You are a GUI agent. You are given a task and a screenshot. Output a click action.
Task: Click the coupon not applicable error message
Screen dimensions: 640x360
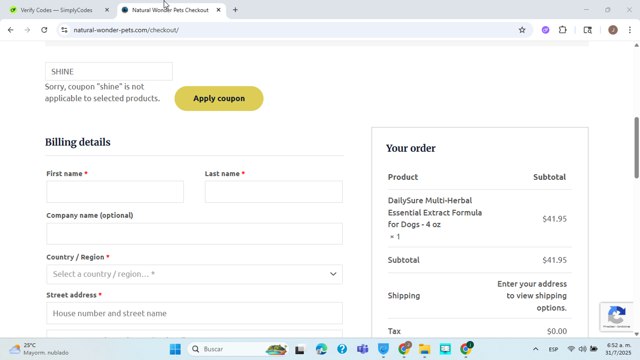coord(102,92)
